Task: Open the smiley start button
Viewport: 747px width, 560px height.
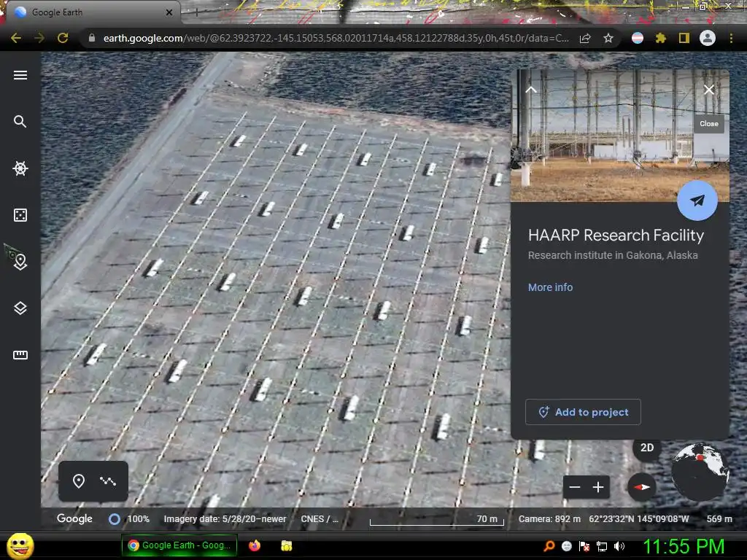Action: [20, 545]
